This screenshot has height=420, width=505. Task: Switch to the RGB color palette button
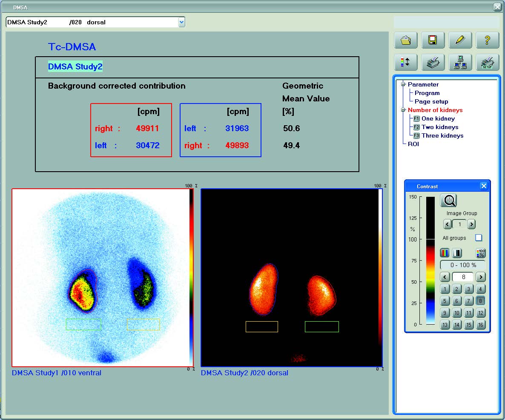point(445,253)
